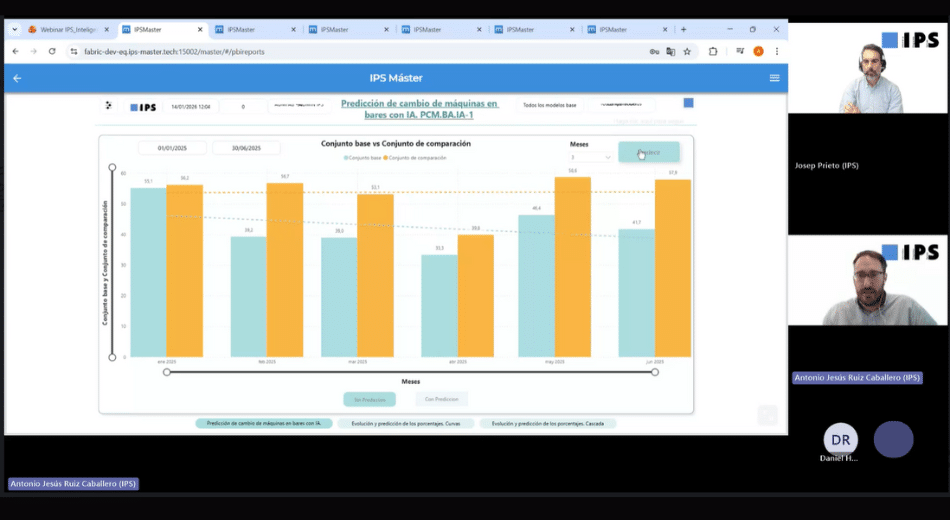Open the 'Todos los modelos base' dropdown
The image size is (950, 520).
(550, 105)
